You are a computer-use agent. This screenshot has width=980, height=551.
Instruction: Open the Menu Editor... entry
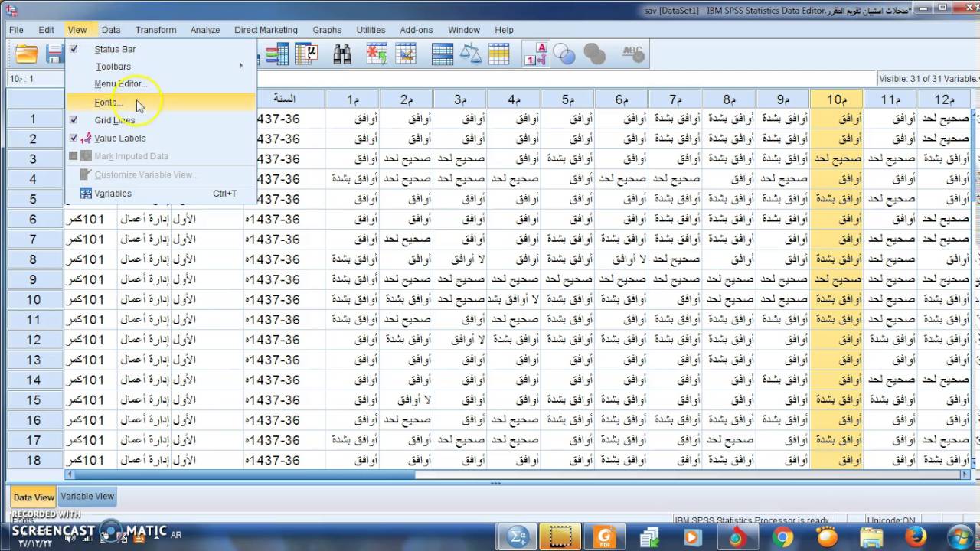coord(120,84)
